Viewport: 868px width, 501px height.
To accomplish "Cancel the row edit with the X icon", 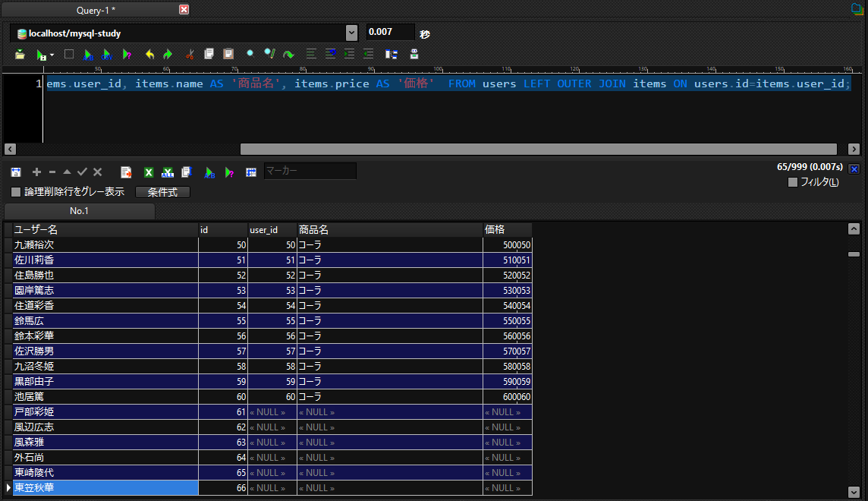I will pos(97,172).
